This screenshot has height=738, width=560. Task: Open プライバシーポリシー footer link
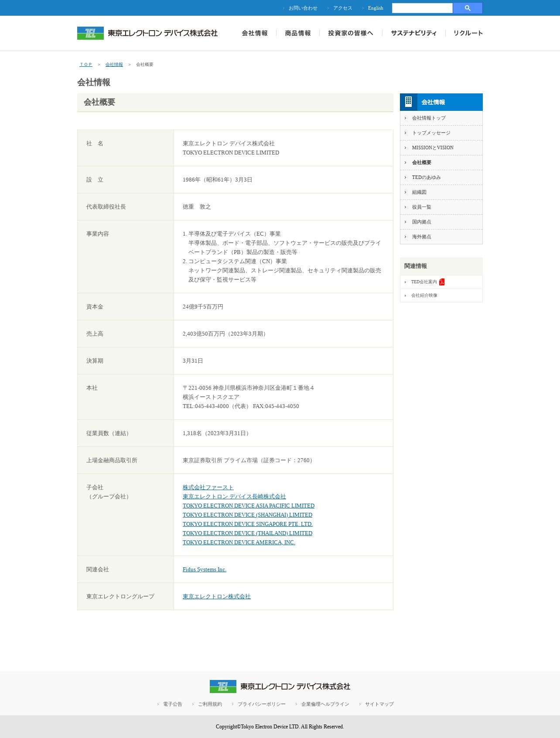[x=262, y=704]
